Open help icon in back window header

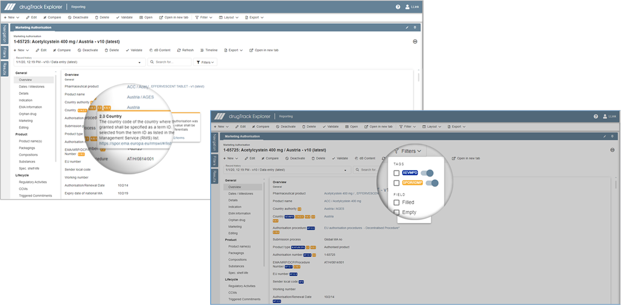398,7
